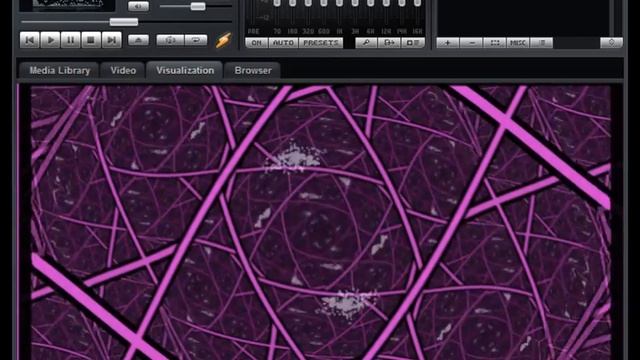640x360 pixels.
Task: Switch to the Media Library tab
Action: 60,70
